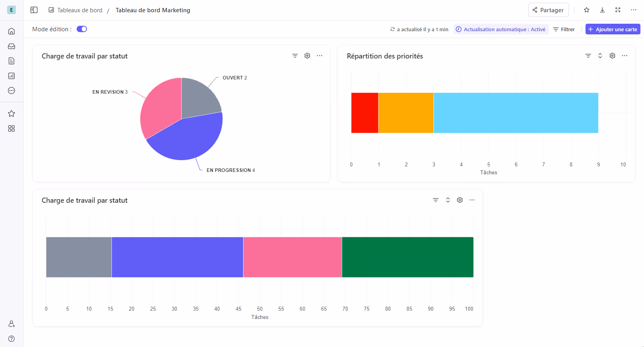Open the Home icon in sidebar
Image resolution: width=644 pixels, height=347 pixels.
click(x=11, y=31)
